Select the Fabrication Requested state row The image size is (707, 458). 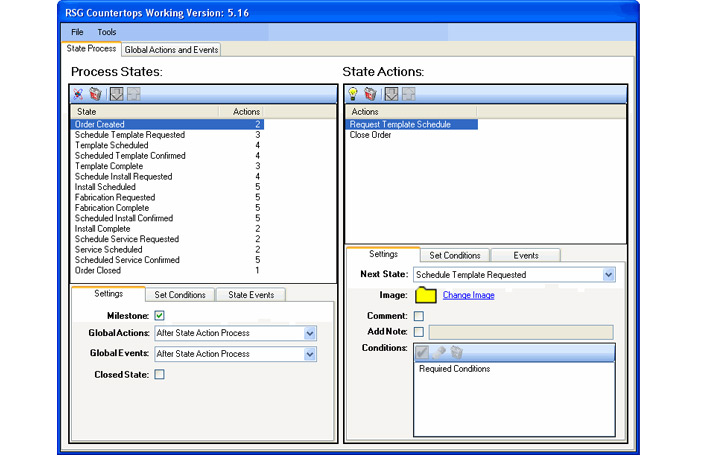[x=167, y=197]
